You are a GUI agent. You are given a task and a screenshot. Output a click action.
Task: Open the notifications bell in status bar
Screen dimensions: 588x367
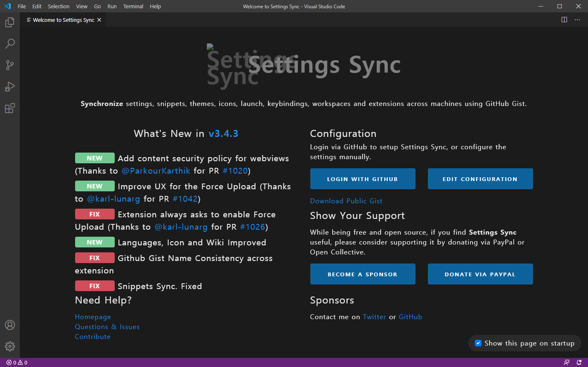(579, 362)
